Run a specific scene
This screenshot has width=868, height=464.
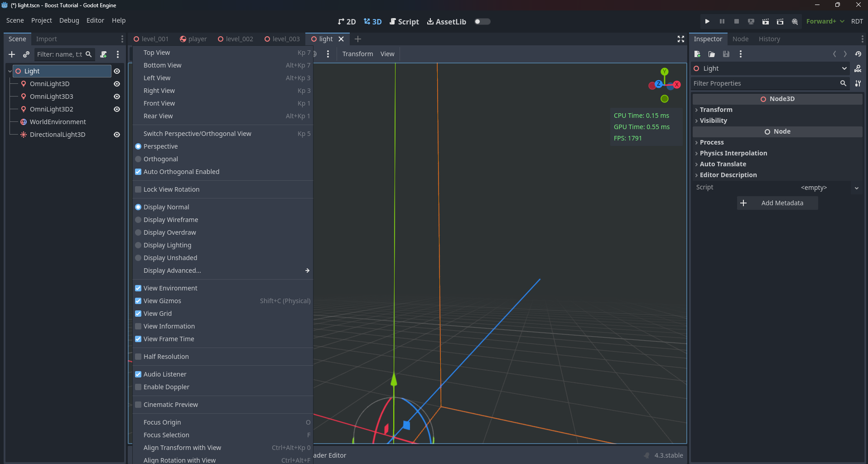point(780,21)
